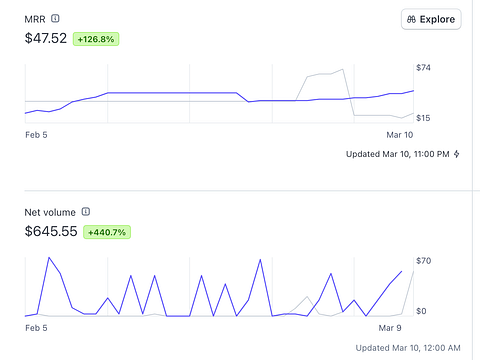Click the Mar 10 label under MRR chart
The height and width of the screenshot is (360, 480).
[x=400, y=135]
